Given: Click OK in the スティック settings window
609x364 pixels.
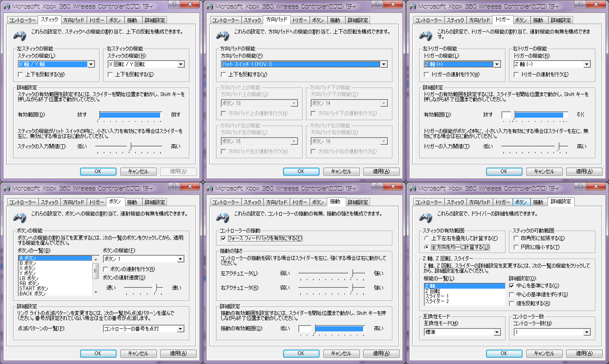Looking at the screenshot, I should pos(98,171).
